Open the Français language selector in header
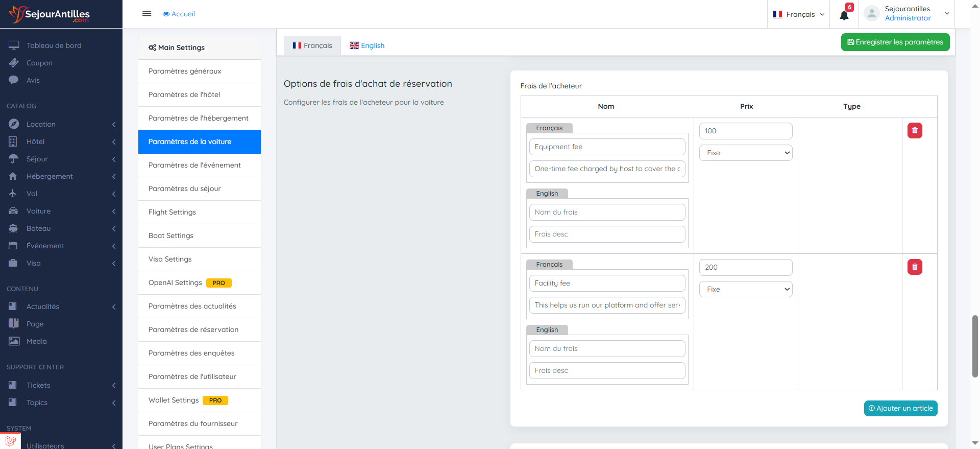Image resolution: width=980 pixels, height=449 pixels. (799, 14)
